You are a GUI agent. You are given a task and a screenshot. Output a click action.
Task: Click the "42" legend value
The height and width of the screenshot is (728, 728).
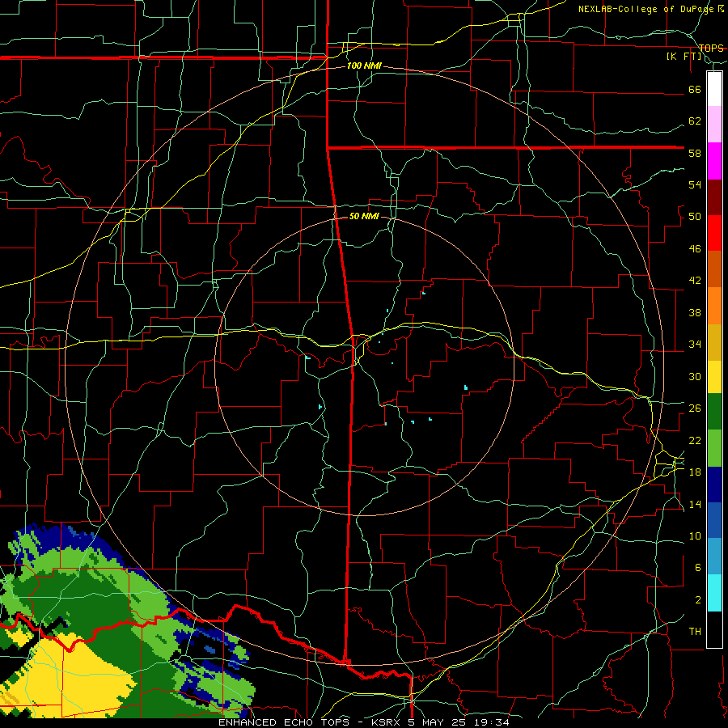click(695, 281)
